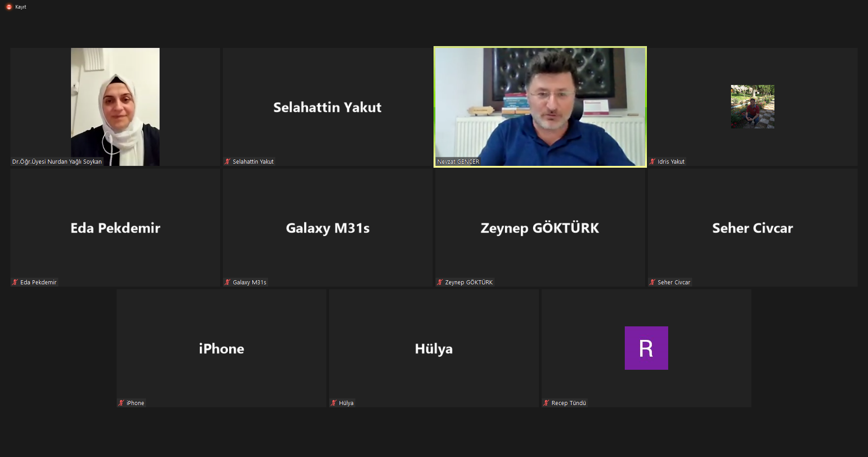Click the small 'Hülya' bottom label
Image resolution: width=868 pixels, height=457 pixels.
click(x=346, y=403)
